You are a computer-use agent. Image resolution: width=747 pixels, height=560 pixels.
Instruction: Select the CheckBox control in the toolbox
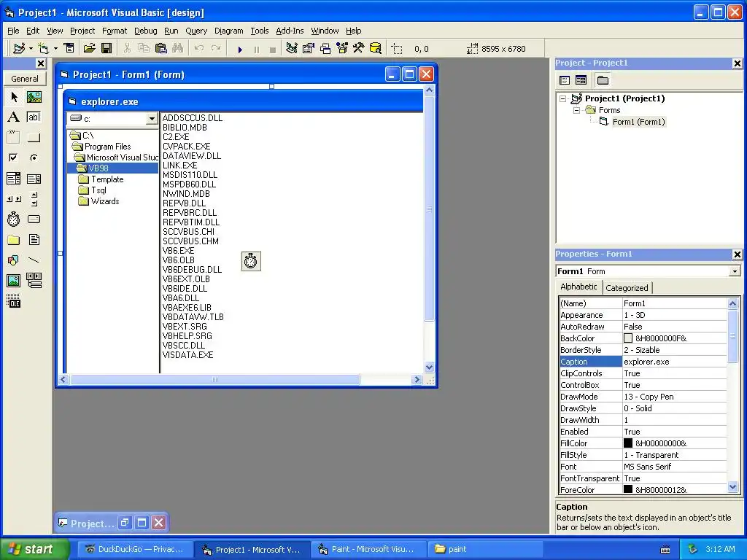tap(14, 157)
